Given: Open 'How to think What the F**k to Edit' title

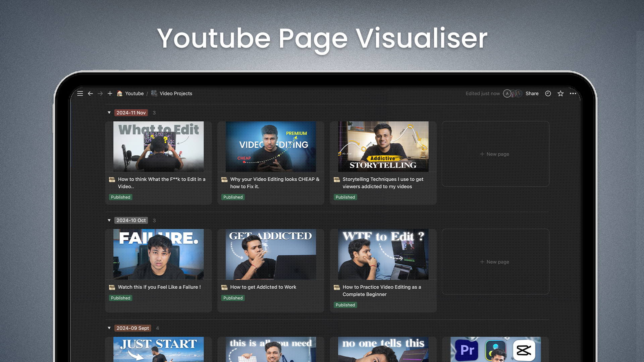Looking at the screenshot, I should 162,183.
